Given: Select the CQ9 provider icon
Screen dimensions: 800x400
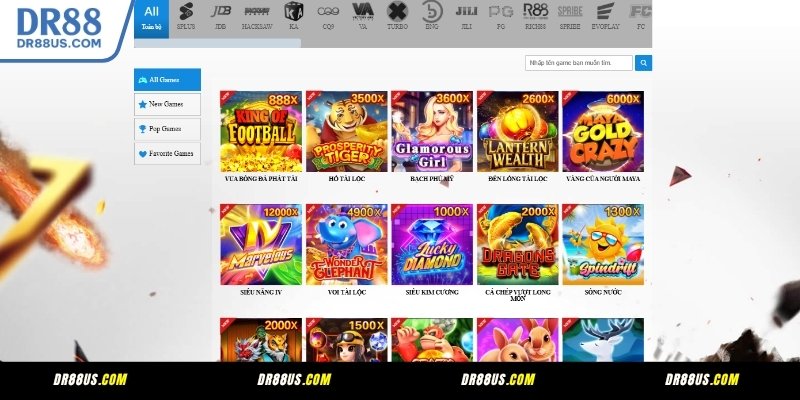Looking at the screenshot, I should pyautogui.click(x=328, y=16).
